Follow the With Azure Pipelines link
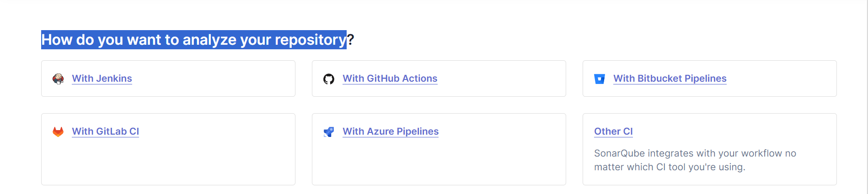The height and width of the screenshot is (194, 868). [391, 131]
